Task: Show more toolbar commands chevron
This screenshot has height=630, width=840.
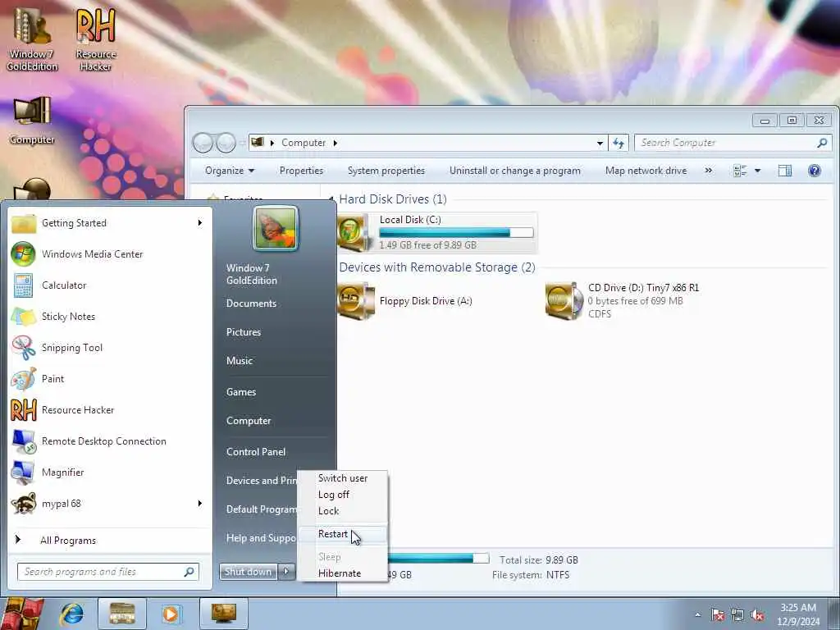Action: point(709,171)
